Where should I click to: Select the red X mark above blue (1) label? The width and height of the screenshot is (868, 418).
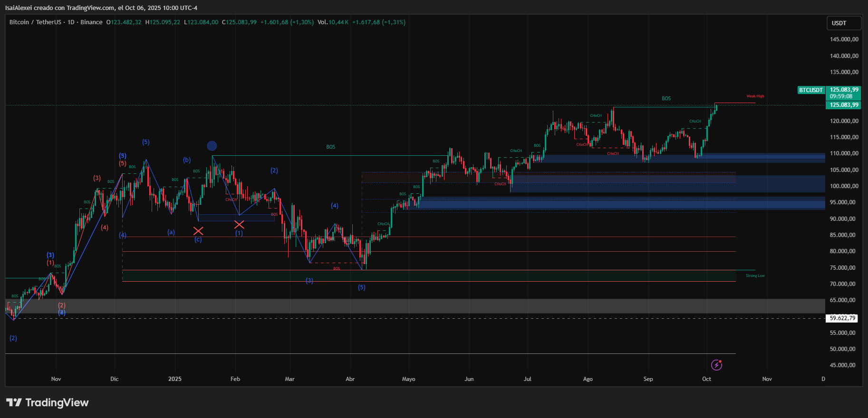pyautogui.click(x=239, y=225)
